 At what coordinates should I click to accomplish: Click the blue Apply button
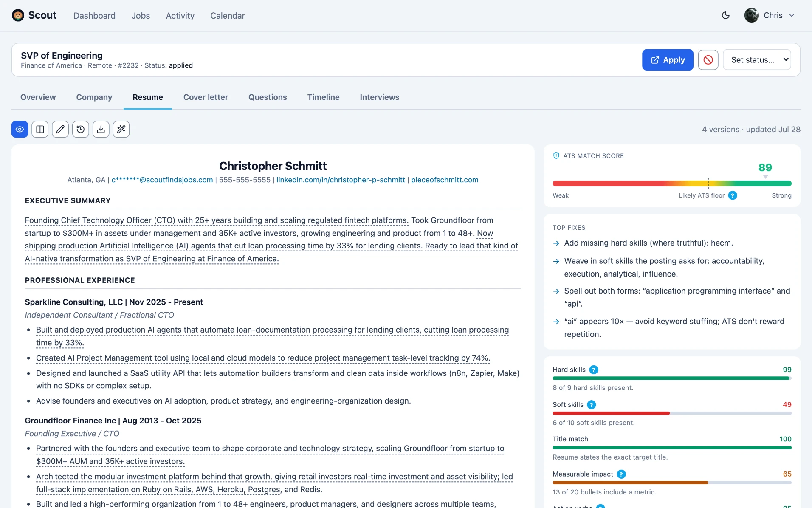pos(668,60)
